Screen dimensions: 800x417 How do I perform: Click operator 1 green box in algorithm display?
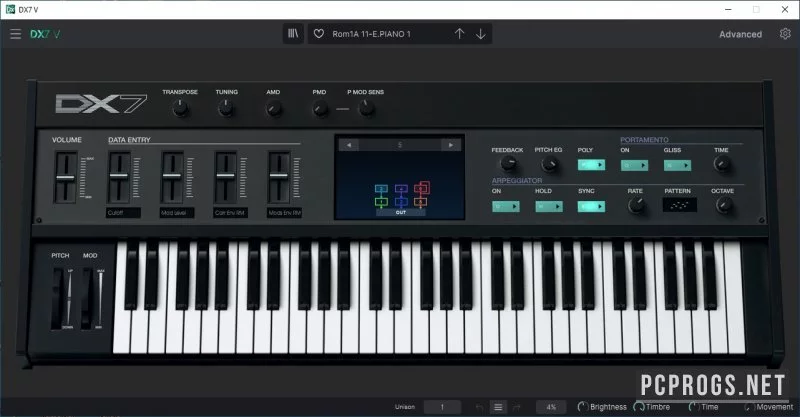[x=381, y=202]
